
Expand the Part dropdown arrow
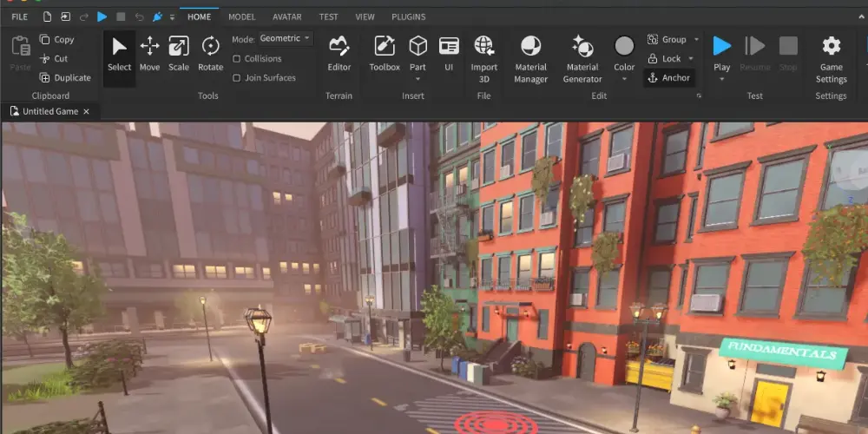418,79
